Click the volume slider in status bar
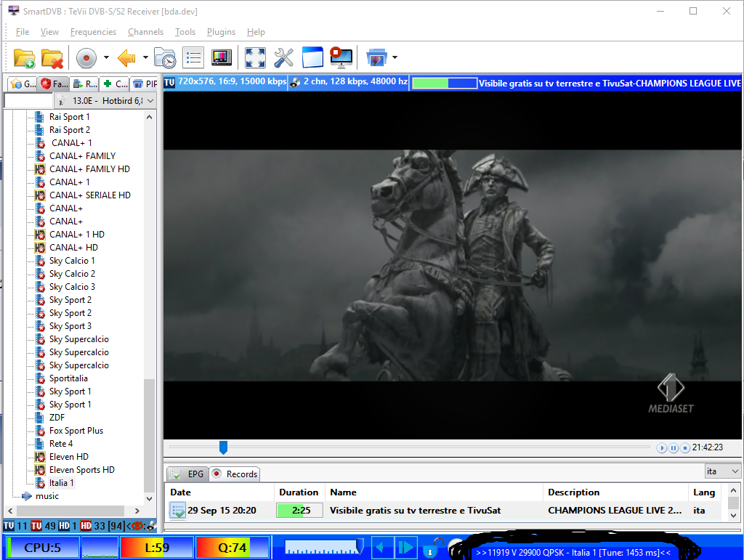The width and height of the screenshot is (744, 560). pos(325,548)
